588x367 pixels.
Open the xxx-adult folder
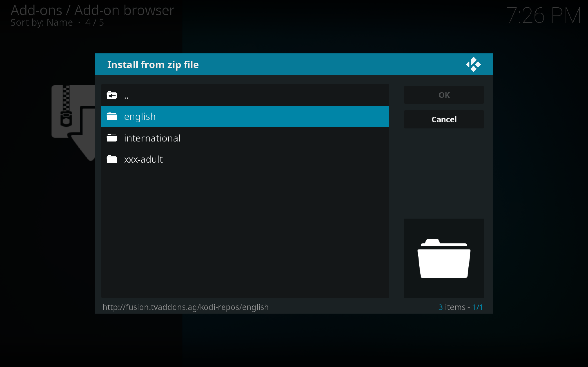[143, 159]
